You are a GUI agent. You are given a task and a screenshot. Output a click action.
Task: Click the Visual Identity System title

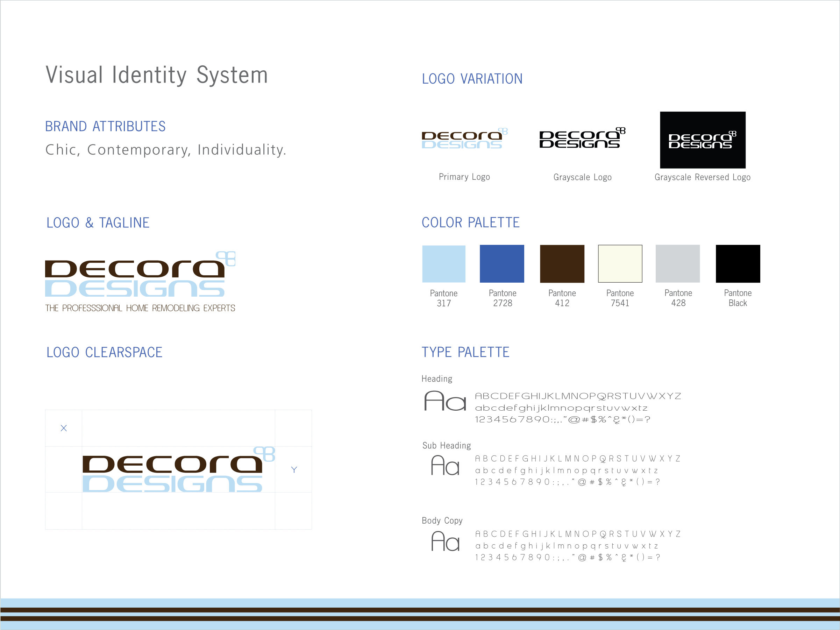click(x=157, y=75)
